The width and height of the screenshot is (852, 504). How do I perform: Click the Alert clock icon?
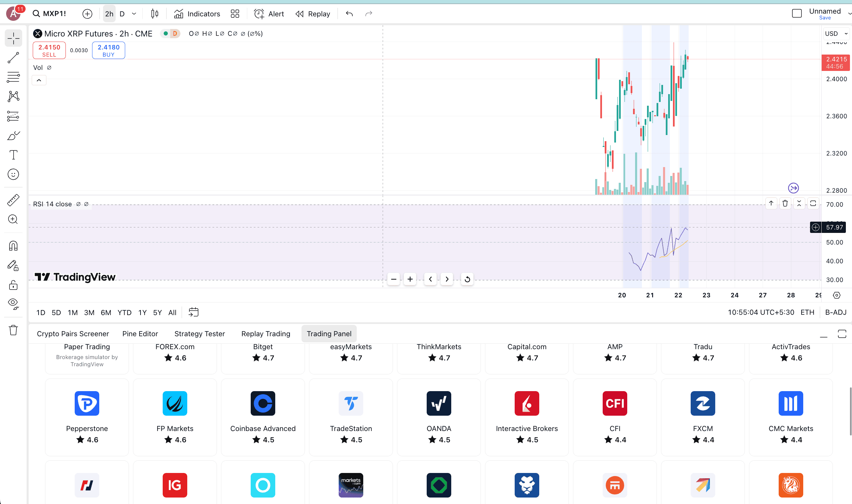[x=259, y=14]
